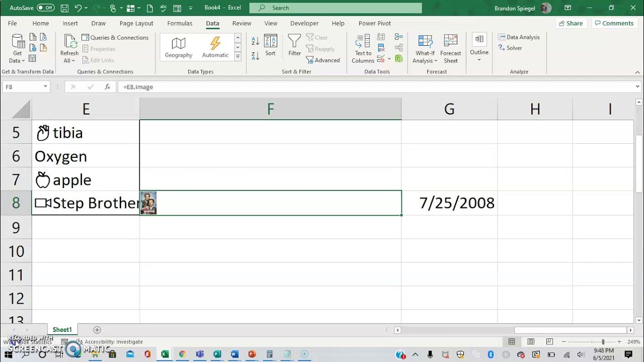Click Advanced filter option
Screen dimensions: 644x362
click(x=323, y=60)
